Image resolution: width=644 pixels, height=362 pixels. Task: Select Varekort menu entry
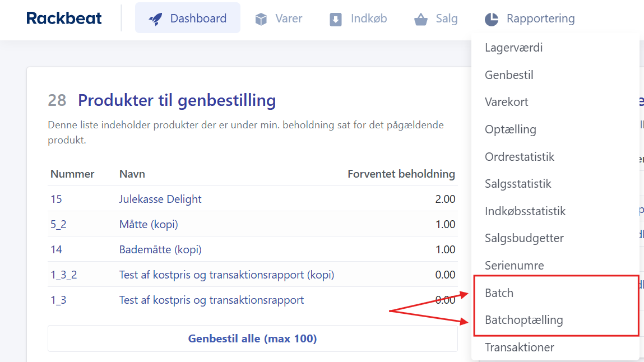click(506, 102)
